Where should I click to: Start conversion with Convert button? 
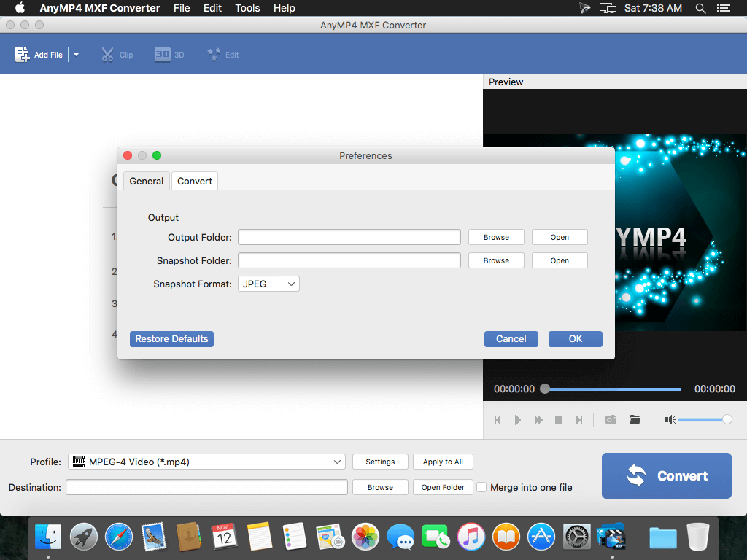click(667, 475)
